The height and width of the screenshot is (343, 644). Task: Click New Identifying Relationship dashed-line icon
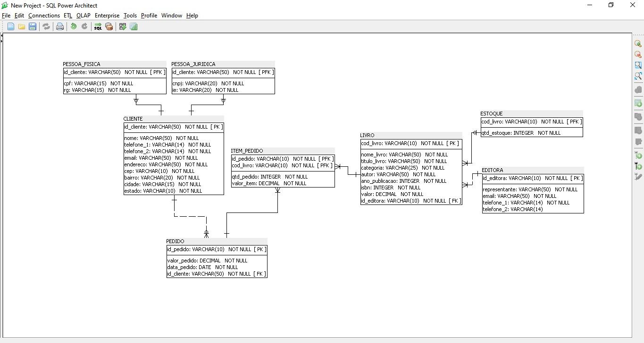pos(638,155)
